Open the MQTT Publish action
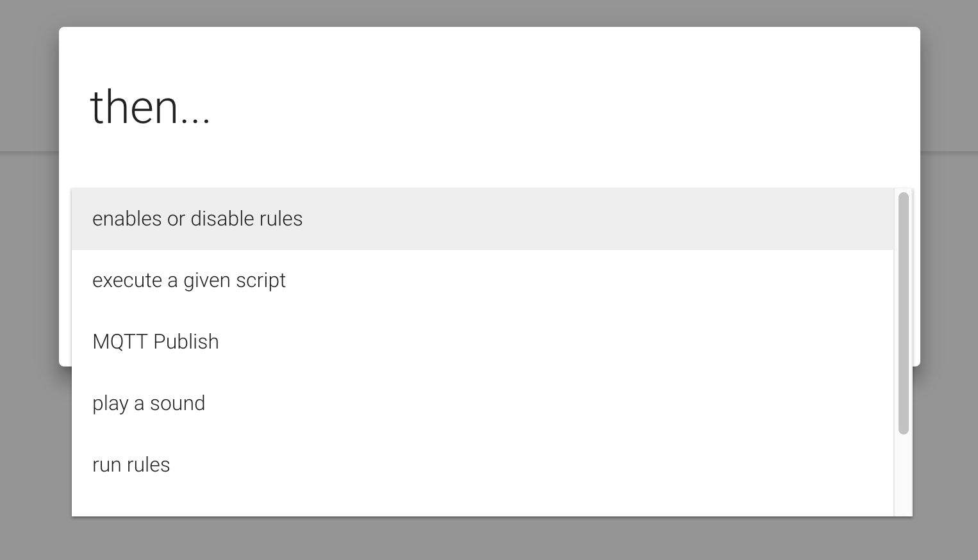Image resolution: width=978 pixels, height=560 pixels. [156, 342]
